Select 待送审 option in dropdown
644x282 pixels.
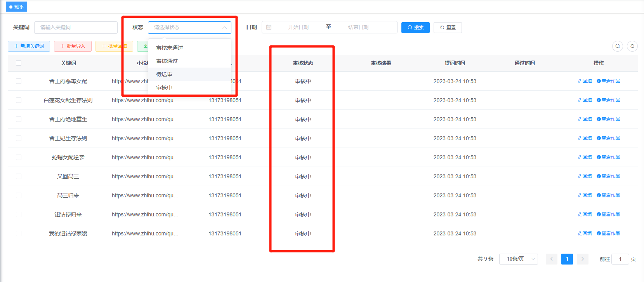[164, 74]
